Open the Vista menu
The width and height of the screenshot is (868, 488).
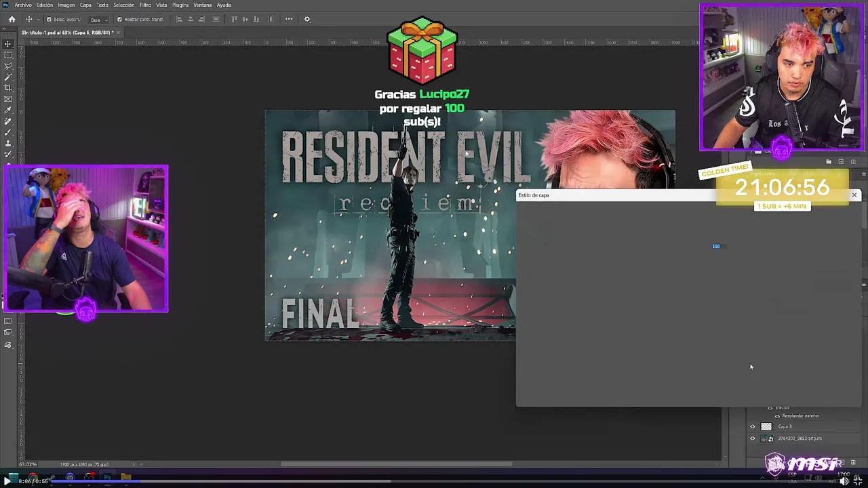[x=161, y=5]
